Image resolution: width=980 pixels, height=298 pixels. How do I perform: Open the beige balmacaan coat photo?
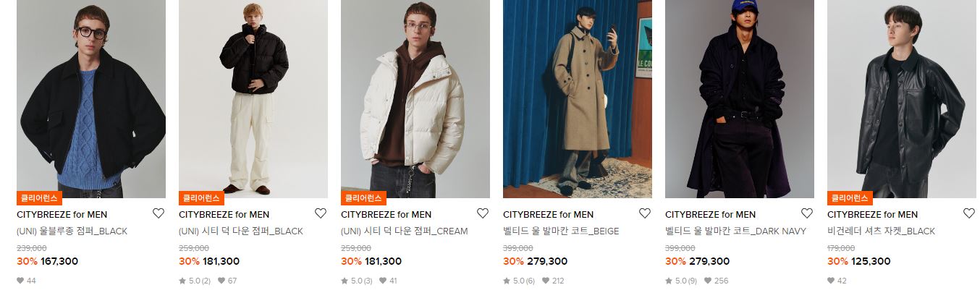pyautogui.click(x=578, y=99)
